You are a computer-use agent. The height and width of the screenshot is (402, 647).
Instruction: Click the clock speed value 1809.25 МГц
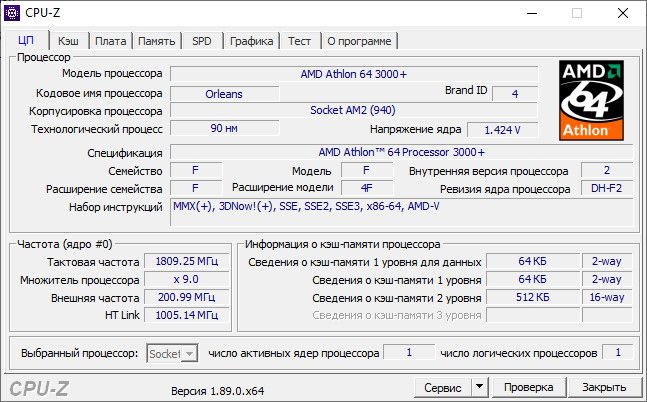[x=187, y=261]
